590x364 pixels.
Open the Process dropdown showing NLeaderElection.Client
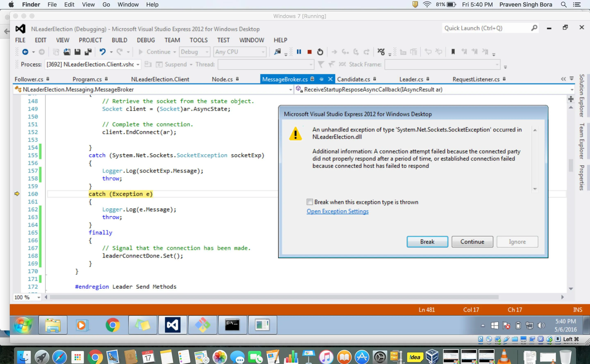(138, 64)
